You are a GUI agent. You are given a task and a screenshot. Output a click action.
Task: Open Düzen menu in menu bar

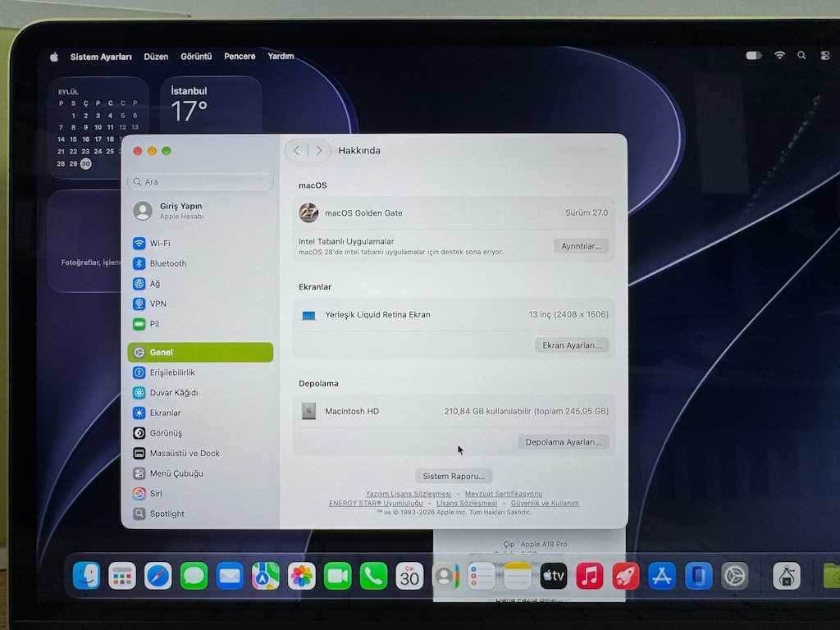[x=156, y=57]
